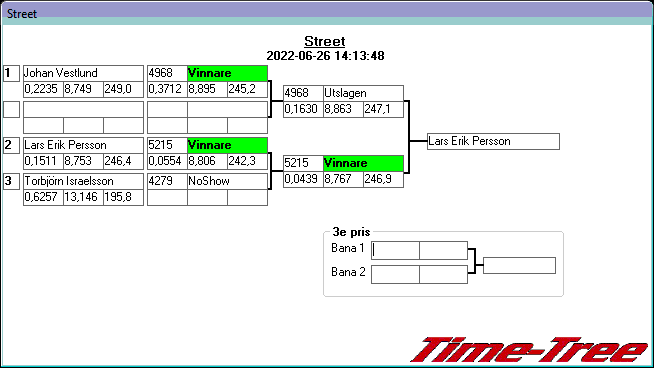The width and height of the screenshot is (654, 368).
Task: Click the semifinal speed 246,9 cell
Action: click(x=383, y=179)
